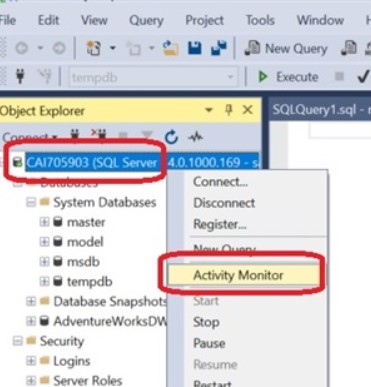Click the parse checkmark icon
This screenshot has height=387, width=371.
coord(363,77)
